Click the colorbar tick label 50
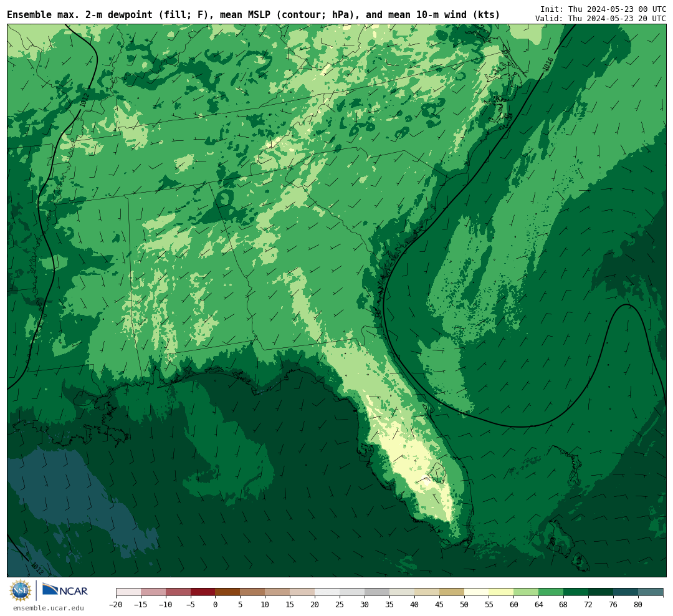Screen dimensions: 673x616 click(x=464, y=605)
